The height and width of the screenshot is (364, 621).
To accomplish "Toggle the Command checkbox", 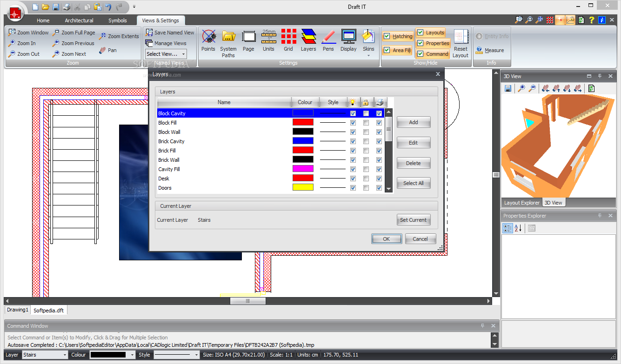I will [x=420, y=54].
